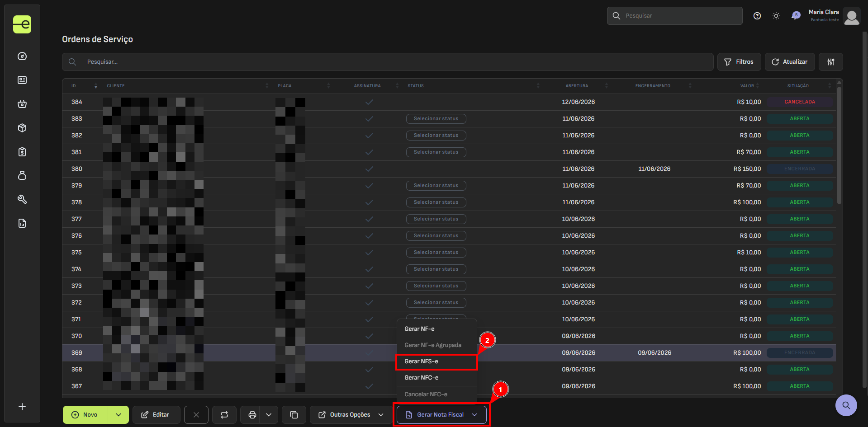
Task: Toggle signature checkmark for order 368
Action: [x=369, y=370]
